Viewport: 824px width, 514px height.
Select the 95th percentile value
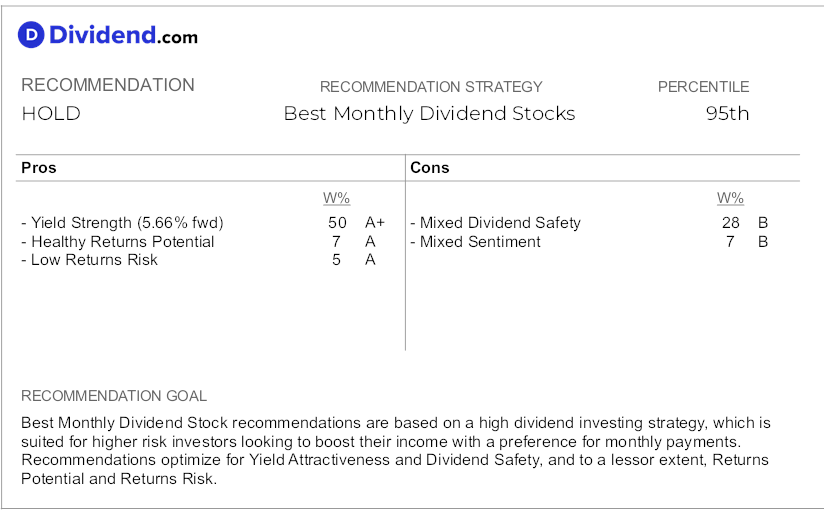pos(727,114)
